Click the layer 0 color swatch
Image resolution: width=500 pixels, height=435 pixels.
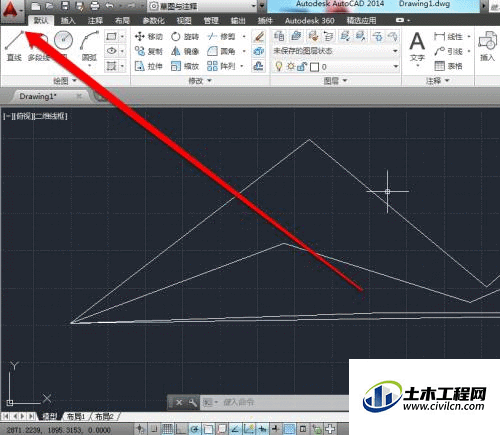point(314,67)
